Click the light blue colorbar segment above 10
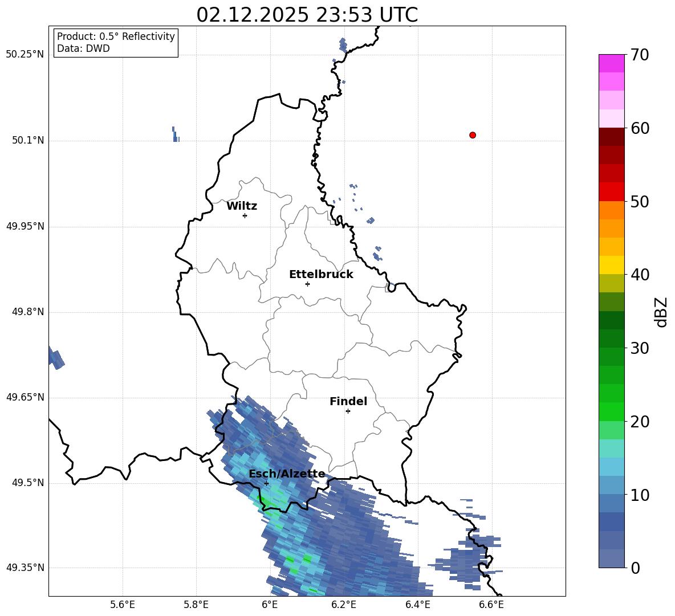The height and width of the screenshot is (616, 675). click(611, 486)
